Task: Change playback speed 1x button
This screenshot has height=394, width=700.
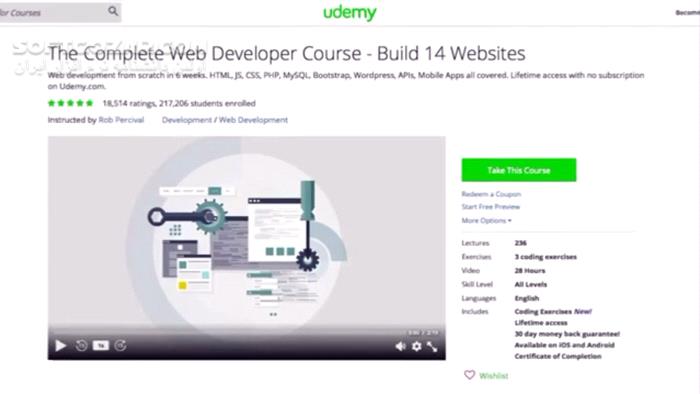Action: click(101, 346)
